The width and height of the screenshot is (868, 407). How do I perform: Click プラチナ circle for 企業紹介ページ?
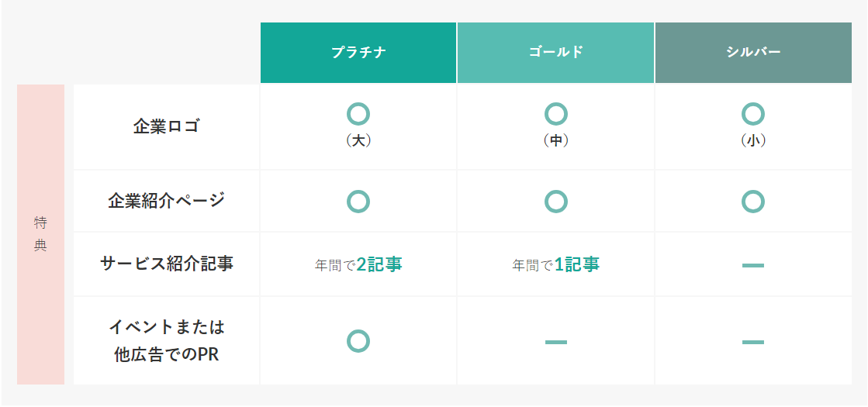[x=358, y=202]
